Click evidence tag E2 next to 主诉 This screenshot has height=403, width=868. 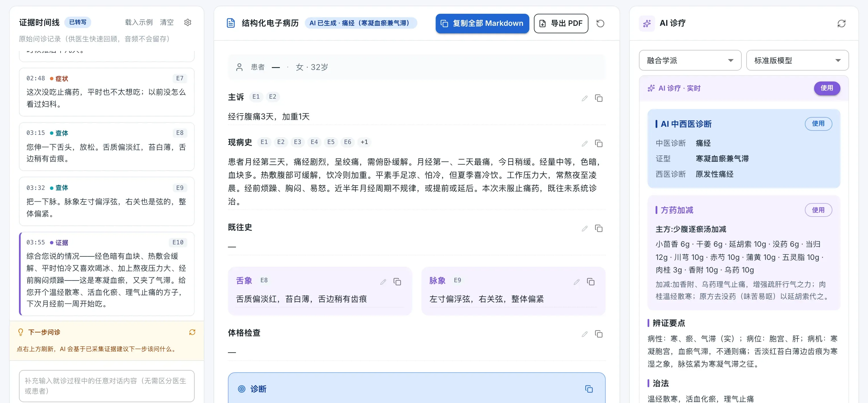point(272,97)
